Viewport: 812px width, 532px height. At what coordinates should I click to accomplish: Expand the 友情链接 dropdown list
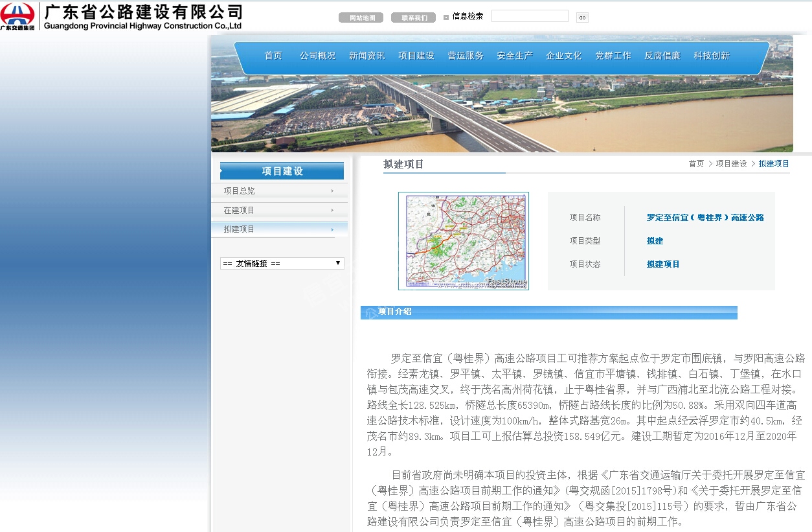[x=282, y=263]
